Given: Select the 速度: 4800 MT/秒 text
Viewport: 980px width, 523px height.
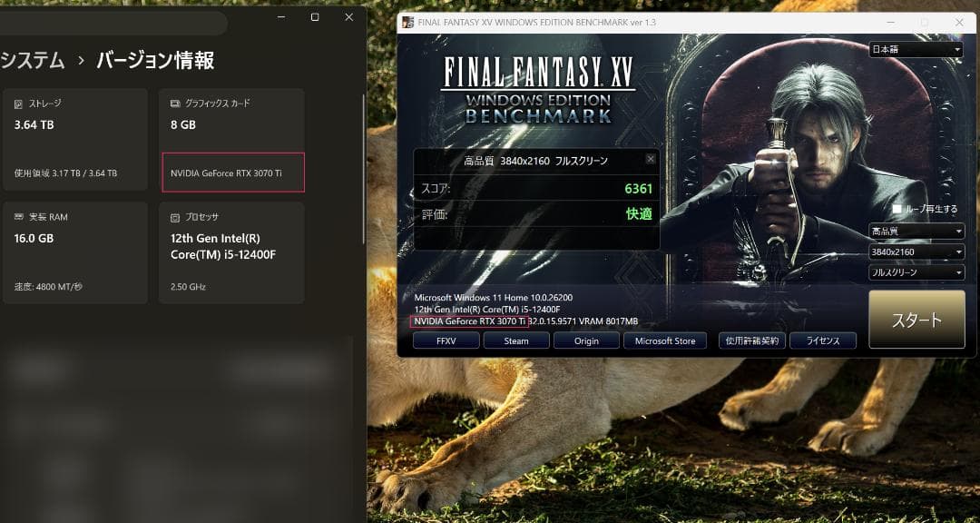Looking at the screenshot, I should tap(48, 287).
